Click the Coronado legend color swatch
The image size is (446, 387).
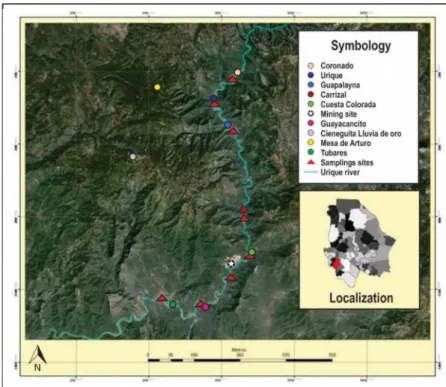[x=311, y=66]
